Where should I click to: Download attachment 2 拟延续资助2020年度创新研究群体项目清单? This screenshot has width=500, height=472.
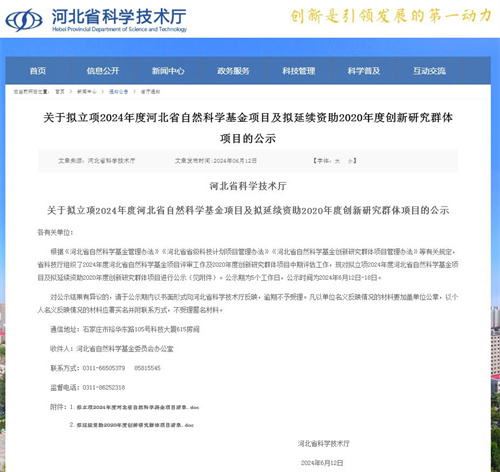click(x=135, y=425)
